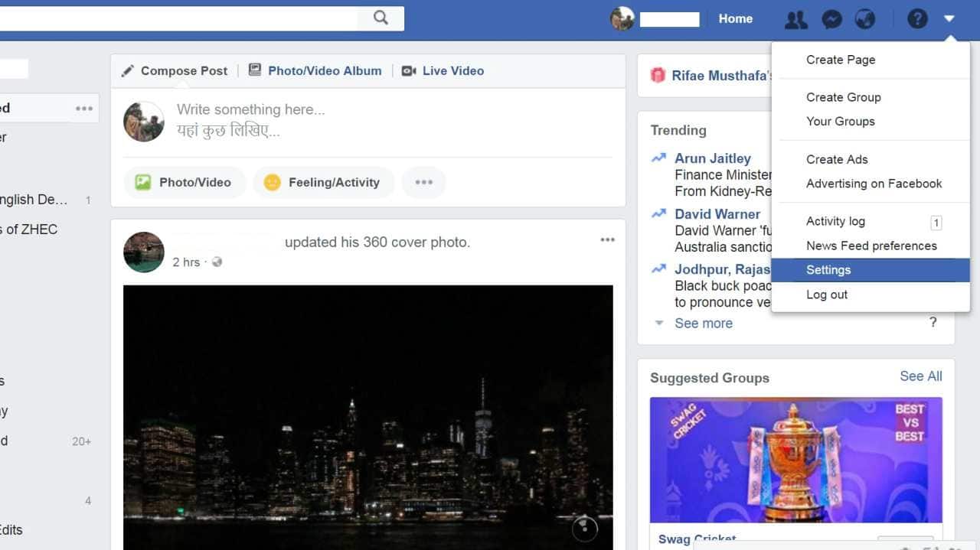Click the composer profile thumbnail

click(x=144, y=121)
